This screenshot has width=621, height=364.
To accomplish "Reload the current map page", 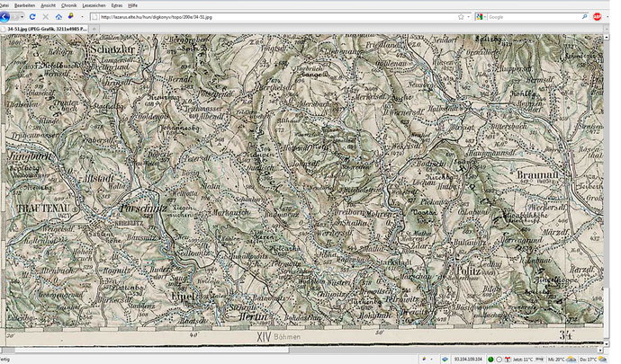I will pyautogui.click(x=32, y=17).
